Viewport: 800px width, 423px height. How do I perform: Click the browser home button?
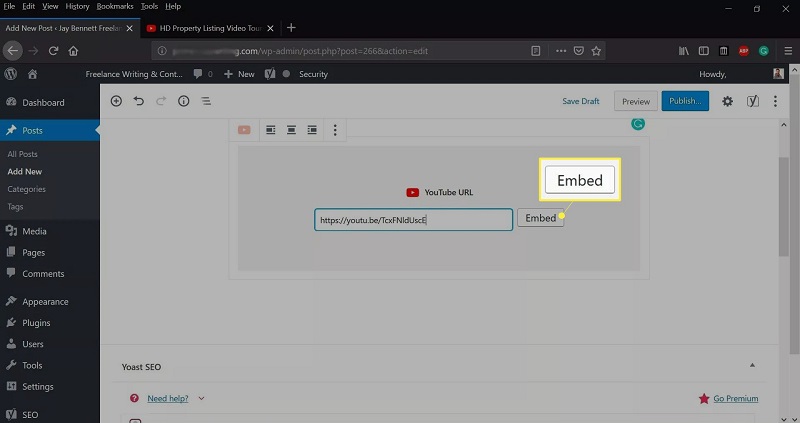pos(73,51)
